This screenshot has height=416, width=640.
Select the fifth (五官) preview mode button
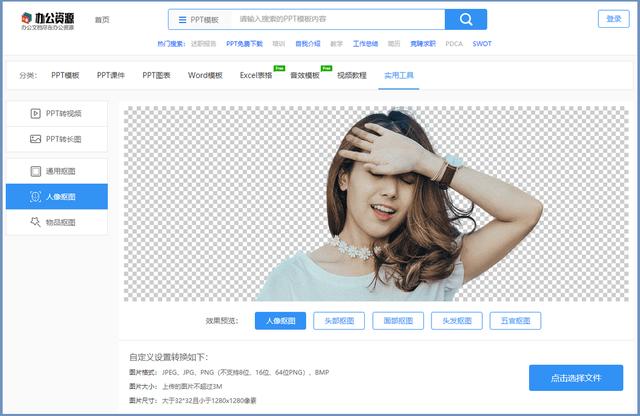click(516, 321)
